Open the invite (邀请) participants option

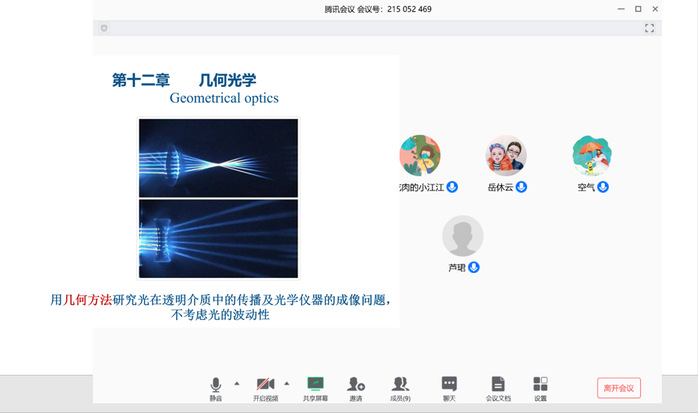point(356,389)
